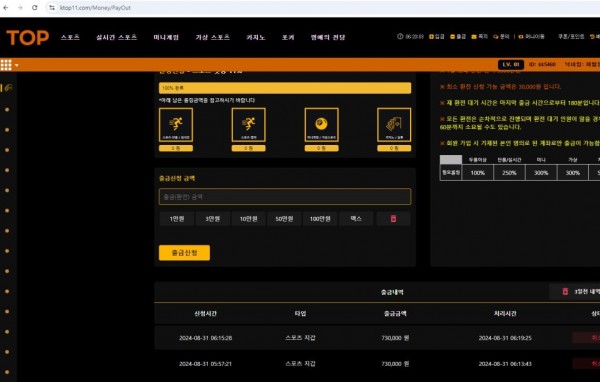The height and width of the screenshot is (382, 600).
Task: Open the 미니게임 menu item
Action: [x=166, y=37]
